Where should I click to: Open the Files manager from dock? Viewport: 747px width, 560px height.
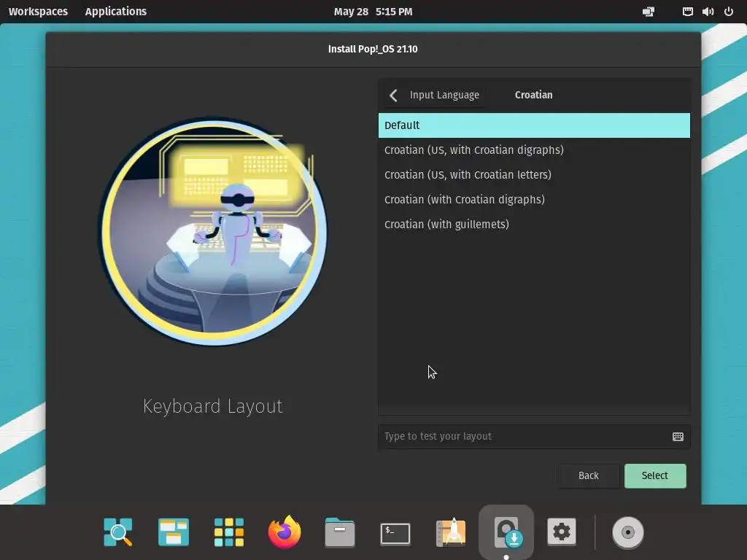[340, 532]
